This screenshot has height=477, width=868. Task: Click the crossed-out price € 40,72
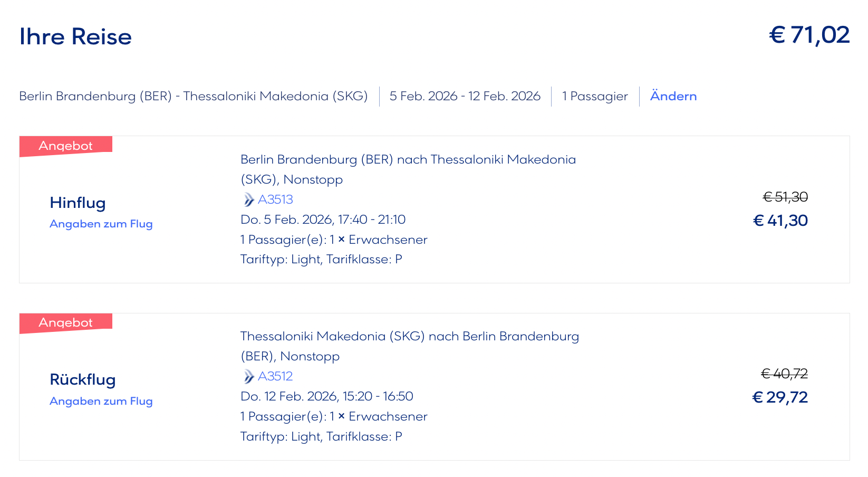[784, 374]
